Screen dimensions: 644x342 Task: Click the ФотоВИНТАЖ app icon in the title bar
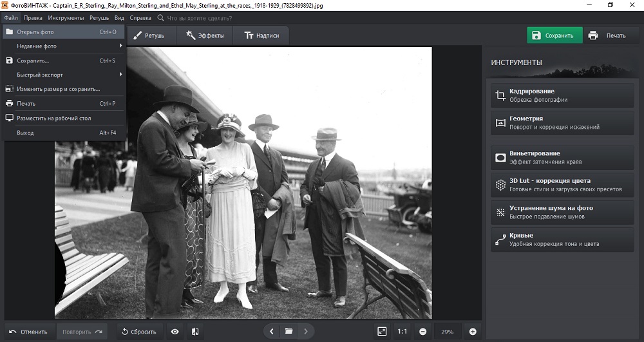click(x=5, y=5)
